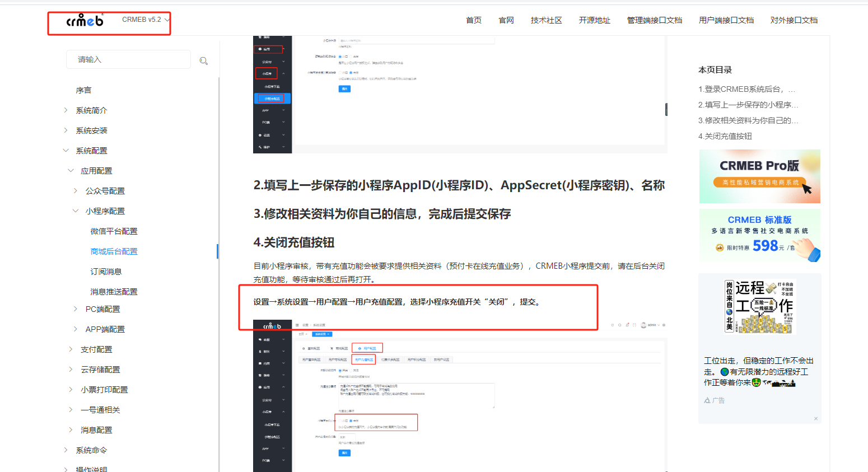Open the 序言 page in the sidebar
868x472 pixels.
click(83, 90)
